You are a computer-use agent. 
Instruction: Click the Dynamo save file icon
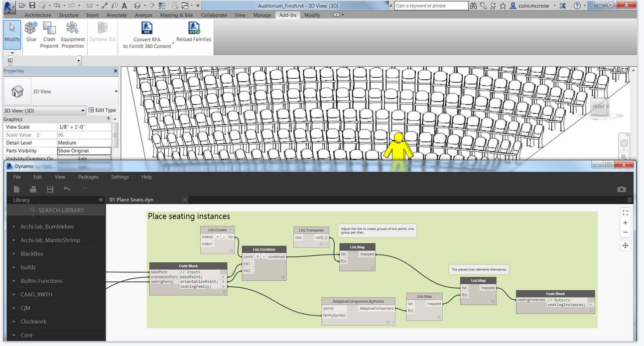click(x=50, y=189)
